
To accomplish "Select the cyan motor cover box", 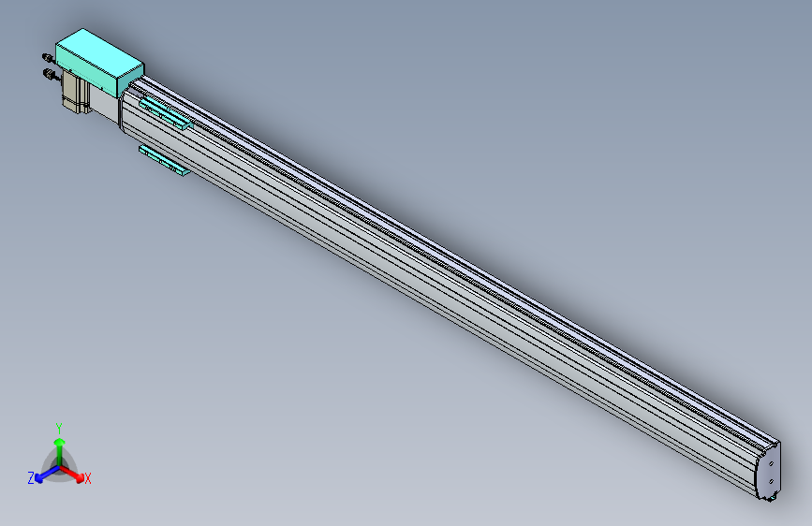I will (99, 62).
